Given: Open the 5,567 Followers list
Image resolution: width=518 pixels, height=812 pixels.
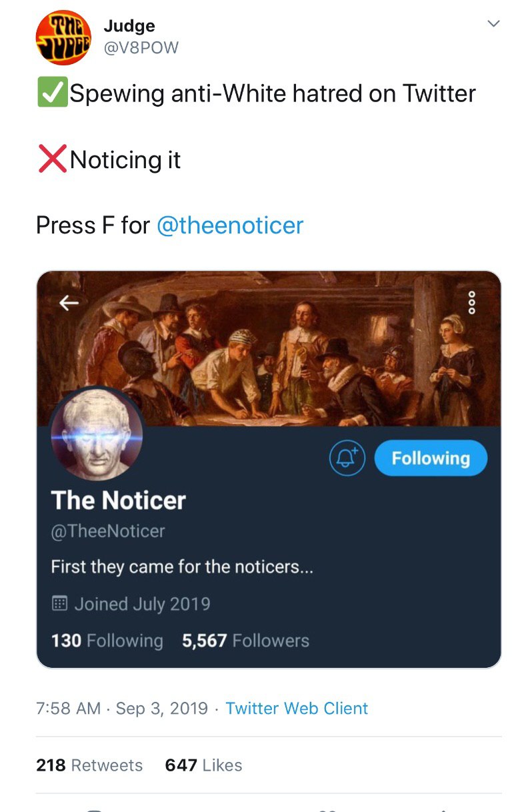Looking at the screenshot, I should click(x=245, y=641).
